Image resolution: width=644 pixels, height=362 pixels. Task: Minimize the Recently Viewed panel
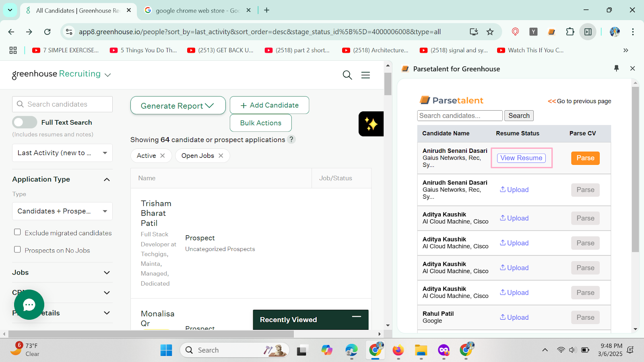click(357, 317)
